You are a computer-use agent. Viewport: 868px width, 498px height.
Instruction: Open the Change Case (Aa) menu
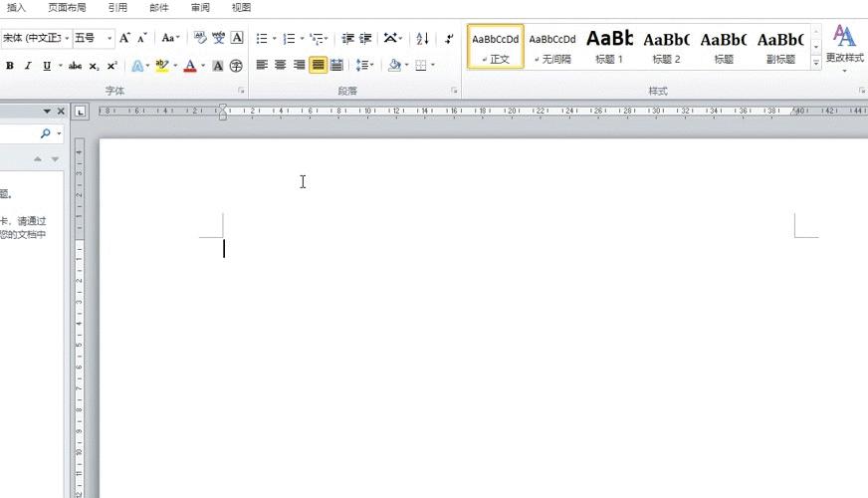[170, 38]
